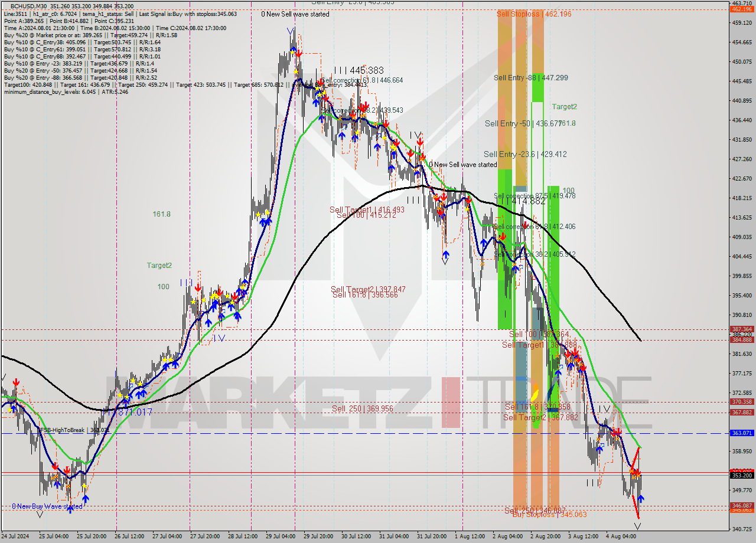Click the '30 Jul 12:00' time axis label
756x543 pixels.
point(356,537)
